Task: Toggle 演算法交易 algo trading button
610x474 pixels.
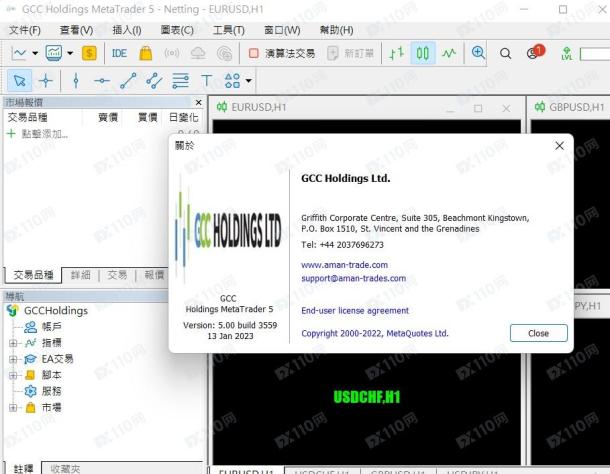Action: [x=282, y=53]
